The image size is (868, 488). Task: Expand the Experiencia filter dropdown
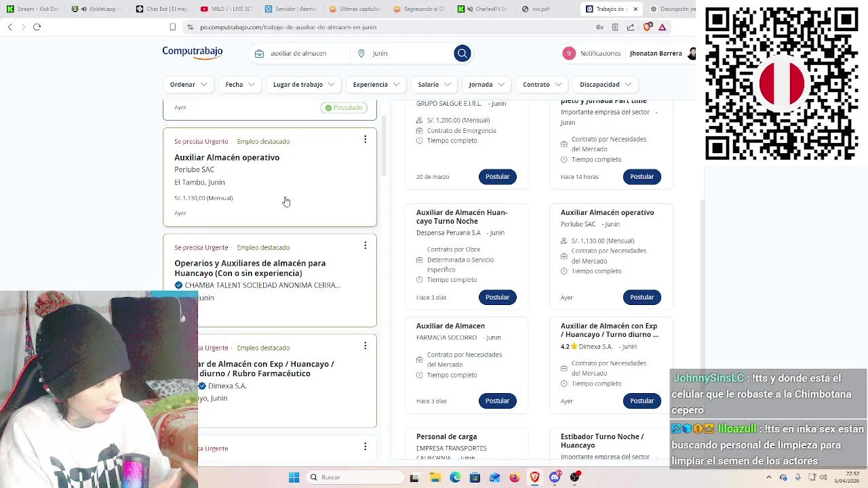point(376,84)
